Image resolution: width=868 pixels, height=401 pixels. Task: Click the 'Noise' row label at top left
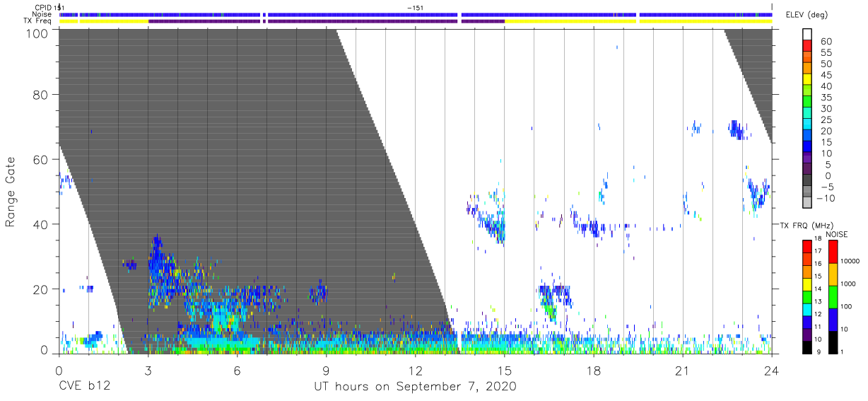point(42,14)
